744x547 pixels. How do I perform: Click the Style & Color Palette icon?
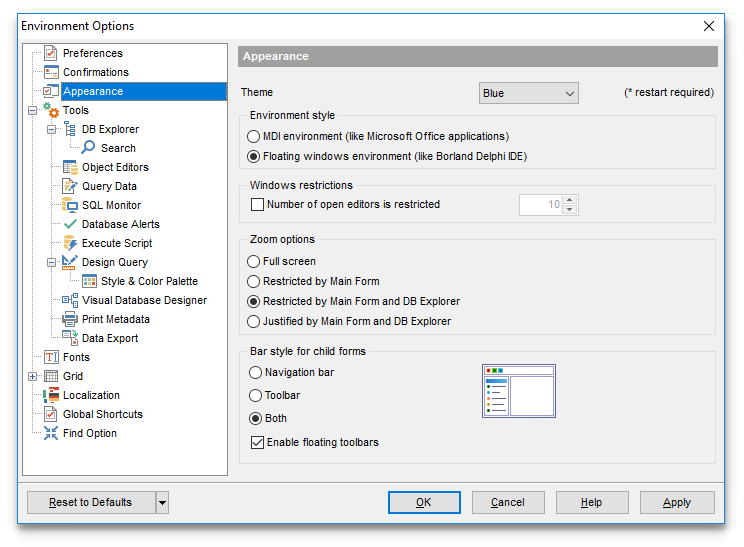coord(89,281)
